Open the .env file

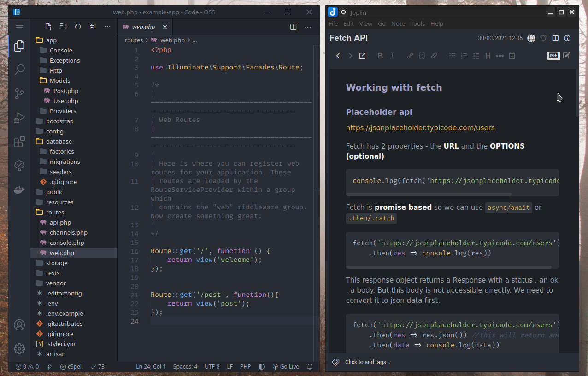52,303
